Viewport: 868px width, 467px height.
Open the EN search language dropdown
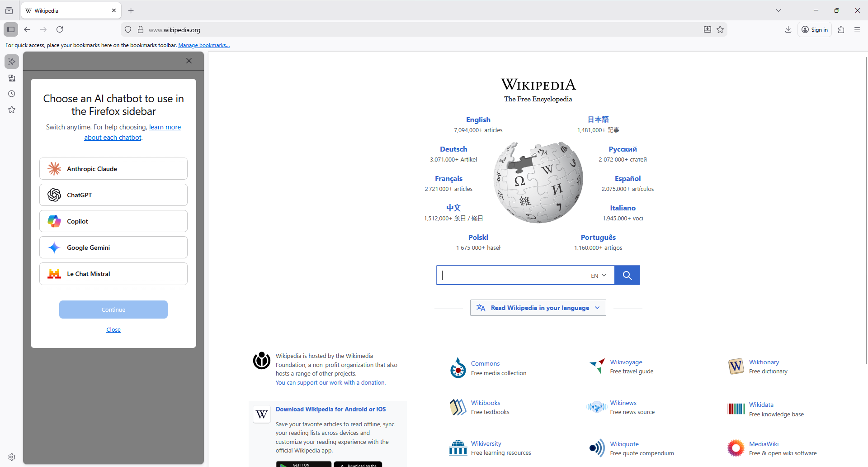click(598, 276)
